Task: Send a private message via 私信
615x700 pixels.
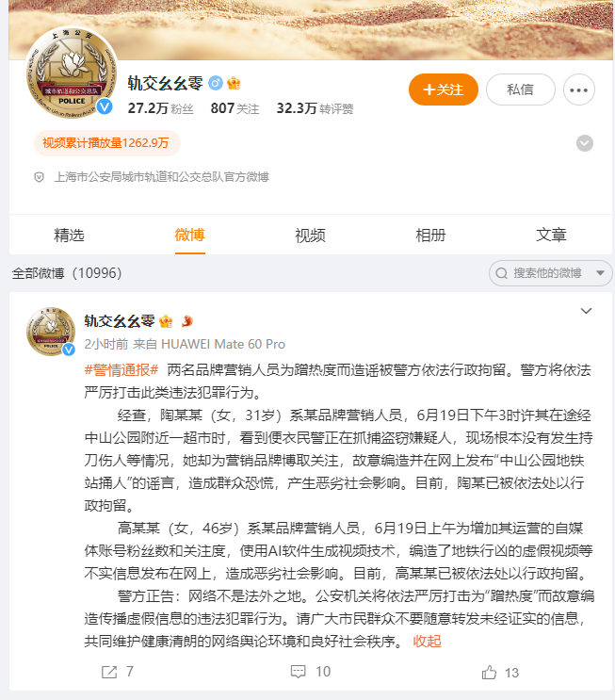Action: click(521, 90)
